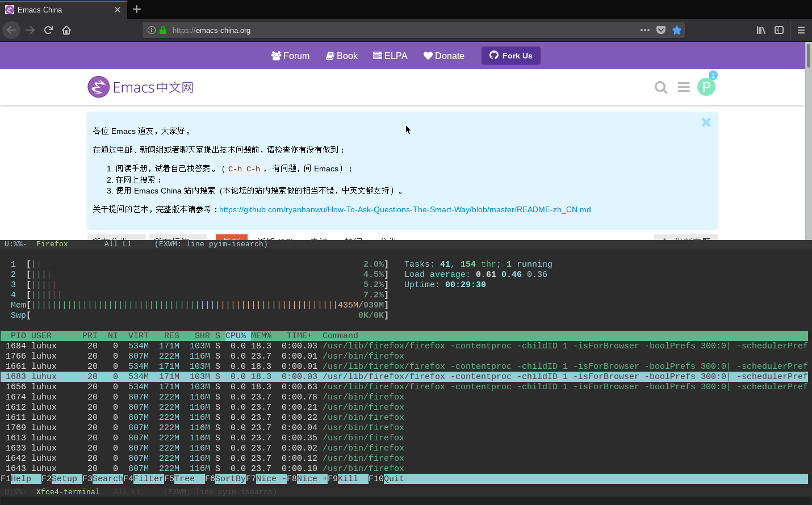
Task: Click htop F3 Search
Action: [x=103, y=478]
